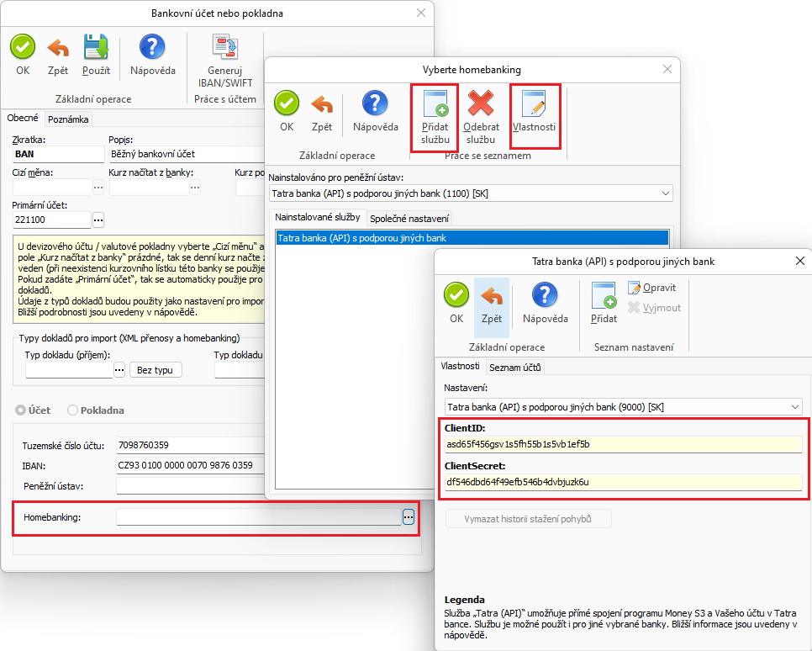Click the Peněžní ústav input field
The height and width of the screenshot is (651, 812).
[x=191, y=485]
